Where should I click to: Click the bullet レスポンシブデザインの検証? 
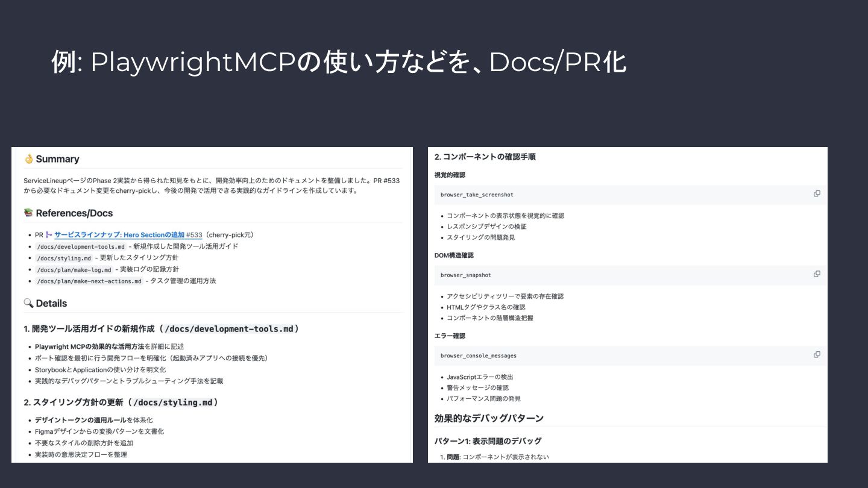point(486,227)
